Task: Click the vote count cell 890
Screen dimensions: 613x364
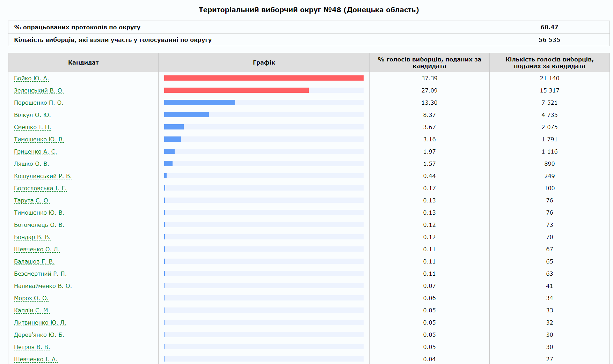Action: pos(550,164)
